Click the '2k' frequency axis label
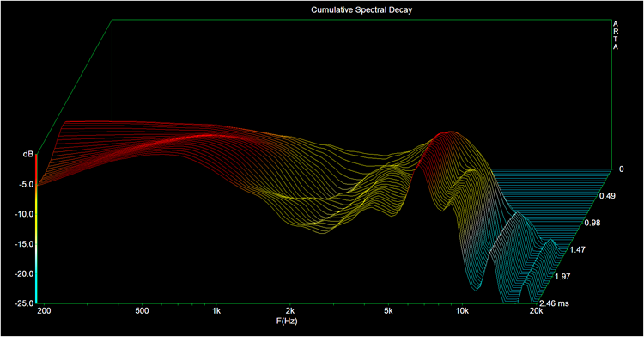 290,311
